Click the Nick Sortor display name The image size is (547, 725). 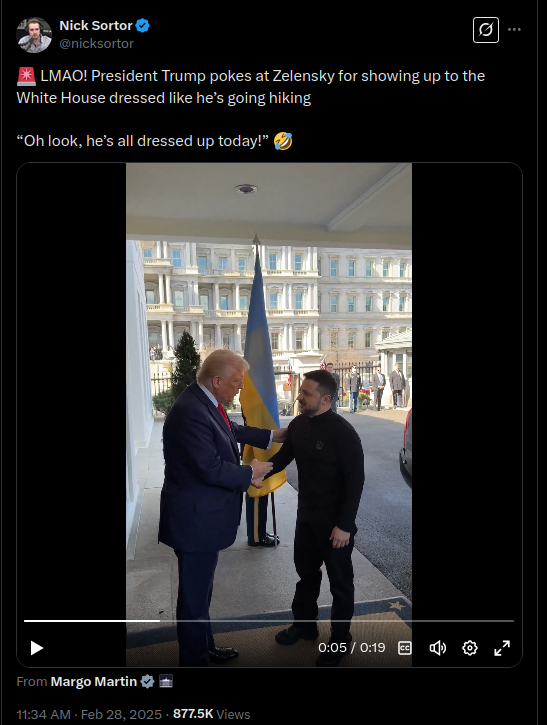coord(96,25)
